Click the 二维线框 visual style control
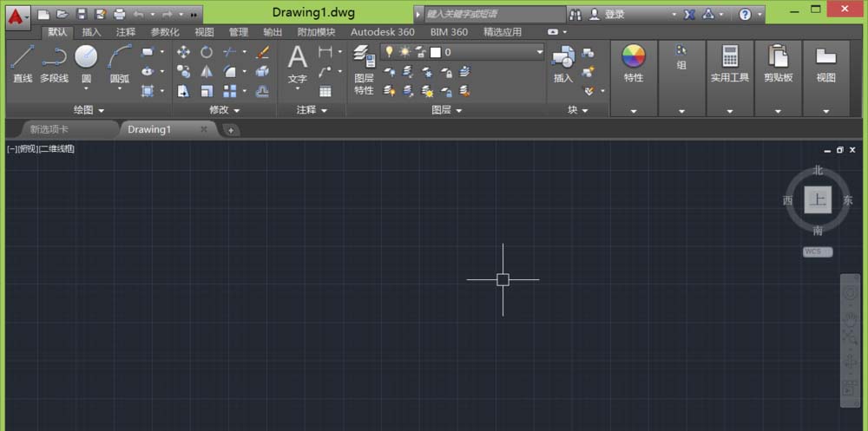This screenshot has width=868, height=431. point(56,149)
